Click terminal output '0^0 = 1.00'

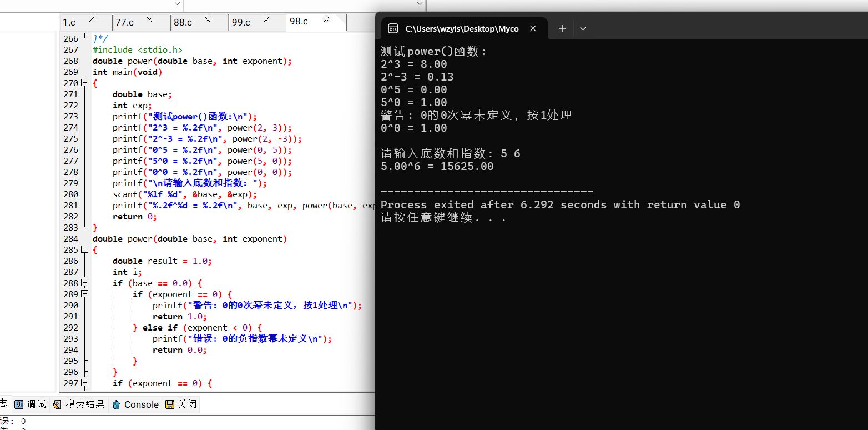coord(413,128)
